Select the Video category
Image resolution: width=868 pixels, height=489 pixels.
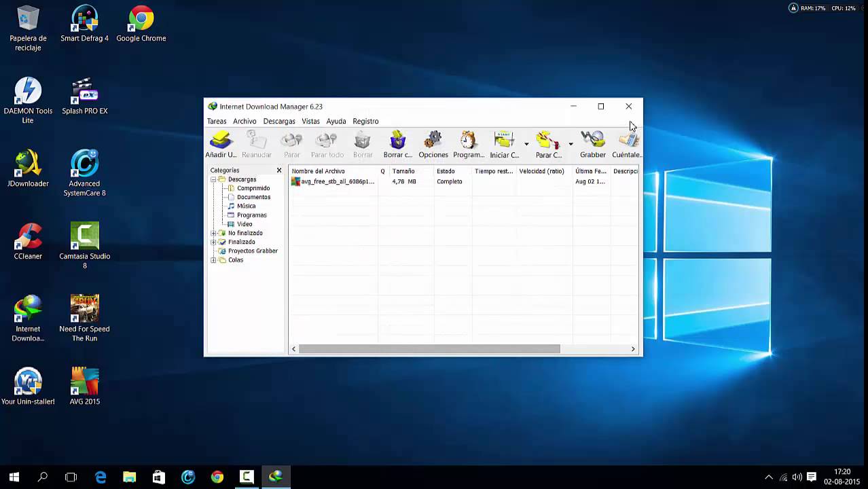tap(244, 224)
